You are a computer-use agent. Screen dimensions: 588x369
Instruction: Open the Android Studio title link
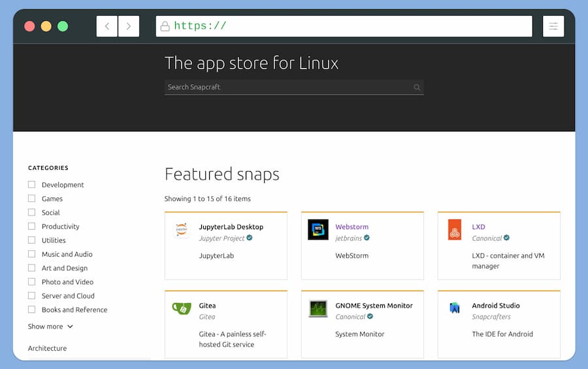(496, 306)
